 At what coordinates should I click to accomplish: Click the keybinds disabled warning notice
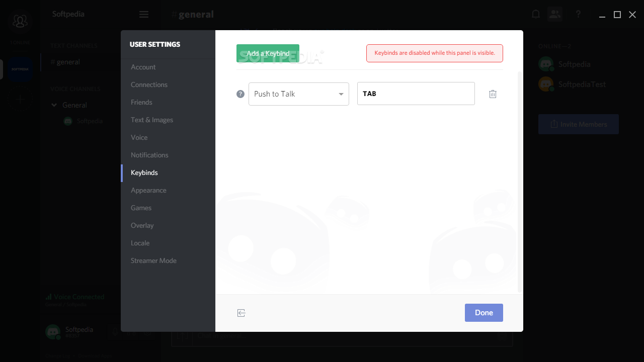(x=435, y=53)
